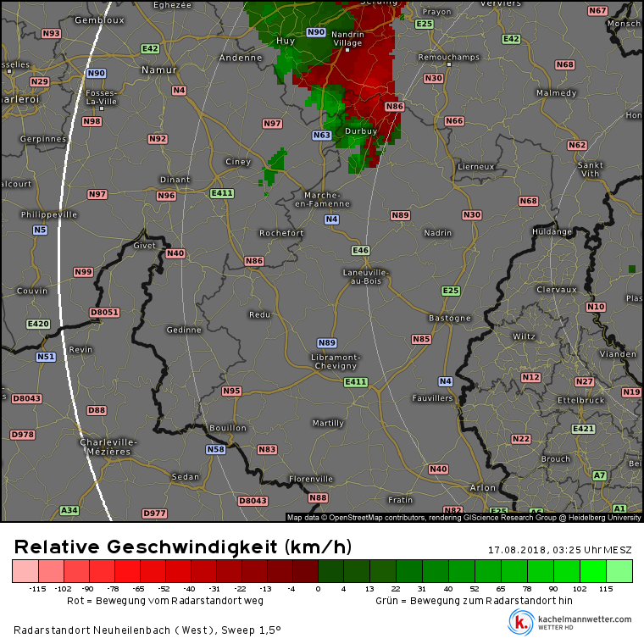The image size is (644, 644).
Task: Click the green E421 road shield
Action: point(584,429)
